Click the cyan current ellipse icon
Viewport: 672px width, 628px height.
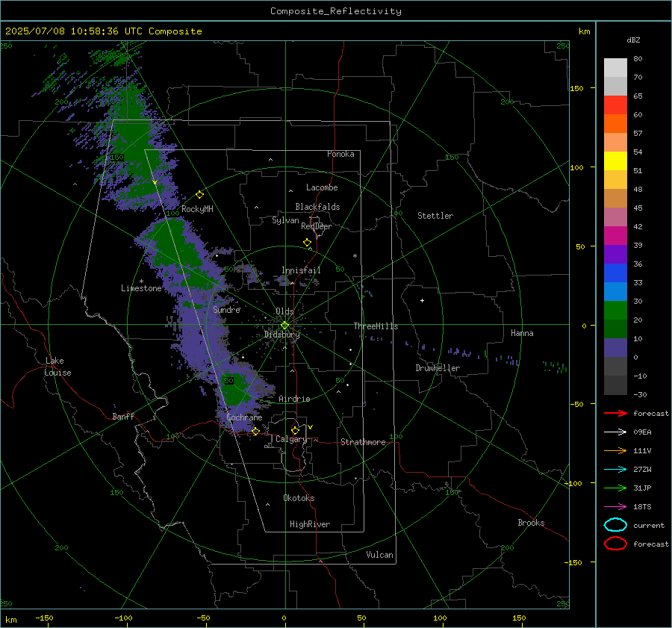click(615, 525)
